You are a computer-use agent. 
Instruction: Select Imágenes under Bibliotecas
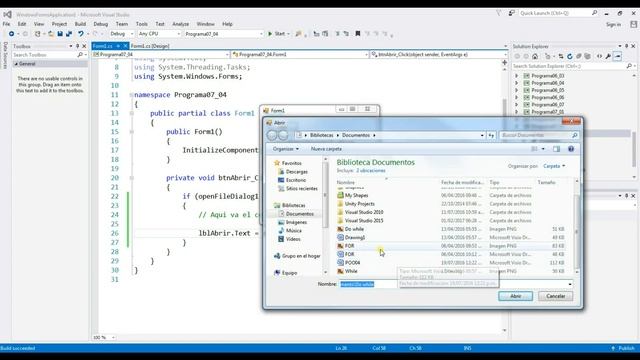click(x=296, y=222)
